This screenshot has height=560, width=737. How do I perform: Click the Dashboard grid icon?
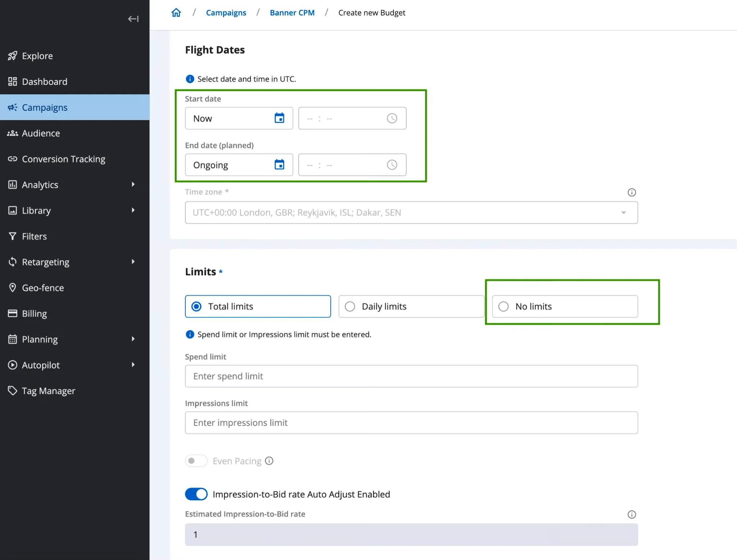[x=13, y=82]
